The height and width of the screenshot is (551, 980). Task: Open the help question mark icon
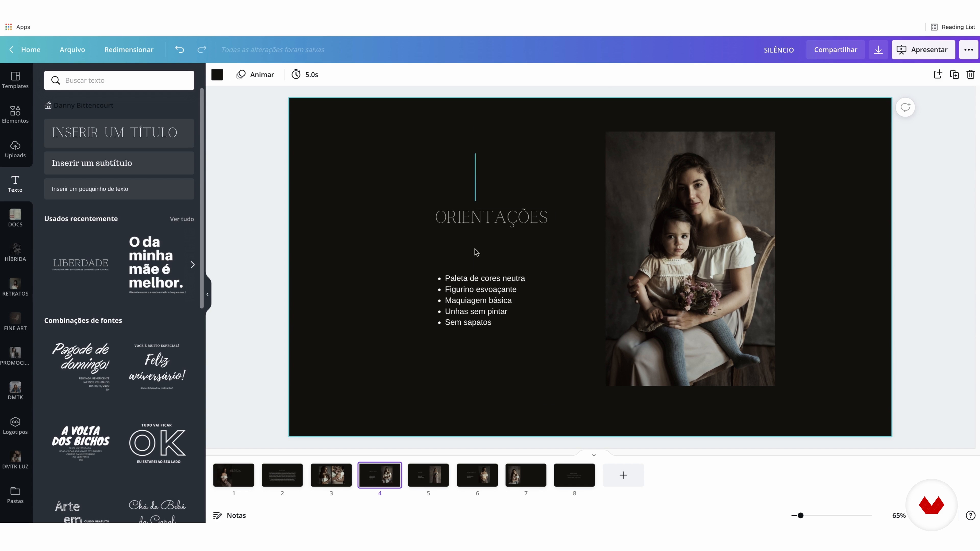point(971,515)
